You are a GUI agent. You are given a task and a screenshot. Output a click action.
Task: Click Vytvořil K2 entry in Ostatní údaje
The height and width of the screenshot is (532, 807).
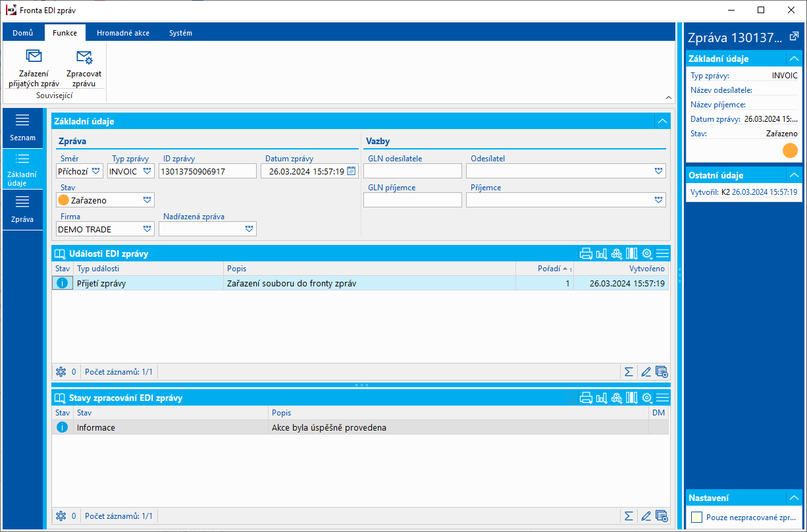(x=744, y=192)
